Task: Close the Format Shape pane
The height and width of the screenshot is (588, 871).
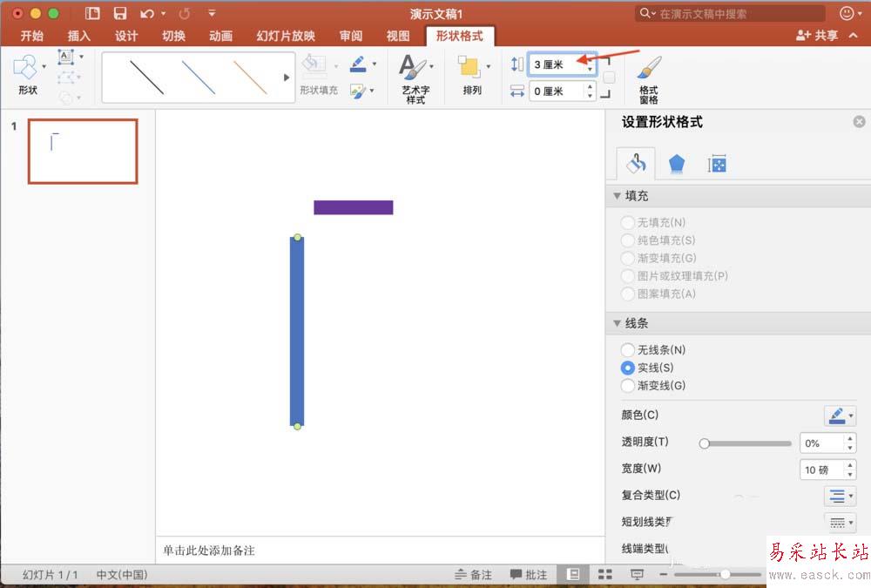Action: (859, 122)
